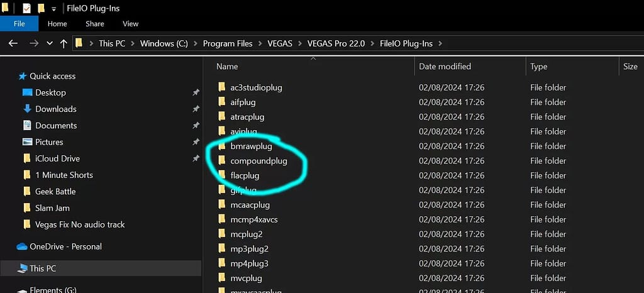Open Documents in the navigation pane

point(56,126)
